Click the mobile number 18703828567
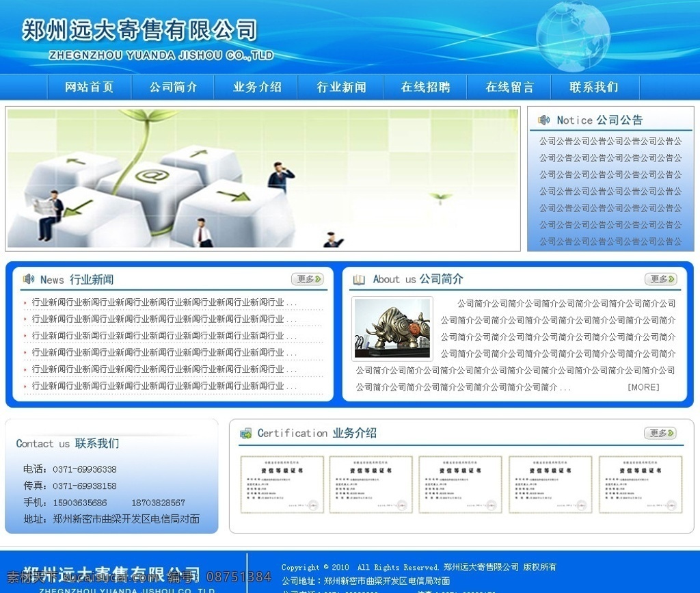The image size is (700, 593). (158, 503)
